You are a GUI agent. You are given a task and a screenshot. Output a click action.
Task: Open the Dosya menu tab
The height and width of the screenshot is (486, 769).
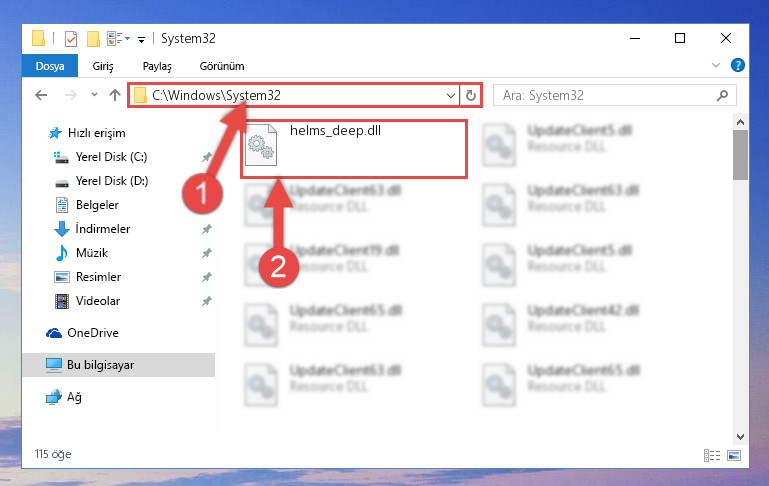[50, 66]
